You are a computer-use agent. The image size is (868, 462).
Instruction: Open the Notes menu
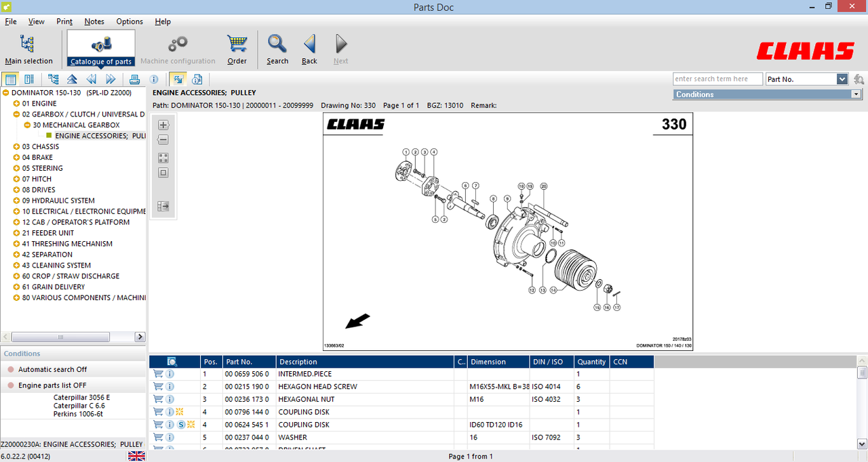(94, 21)
